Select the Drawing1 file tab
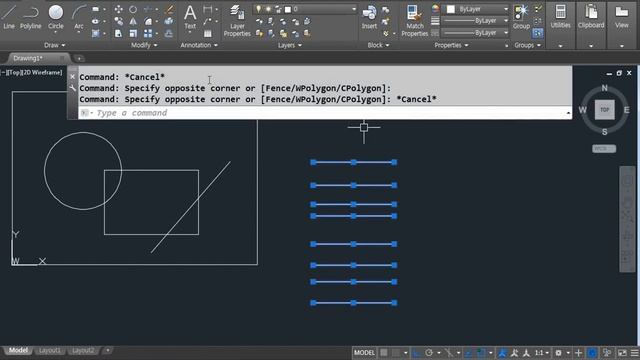The width and height of the screenshot is (640, 360). click(28, 58)
